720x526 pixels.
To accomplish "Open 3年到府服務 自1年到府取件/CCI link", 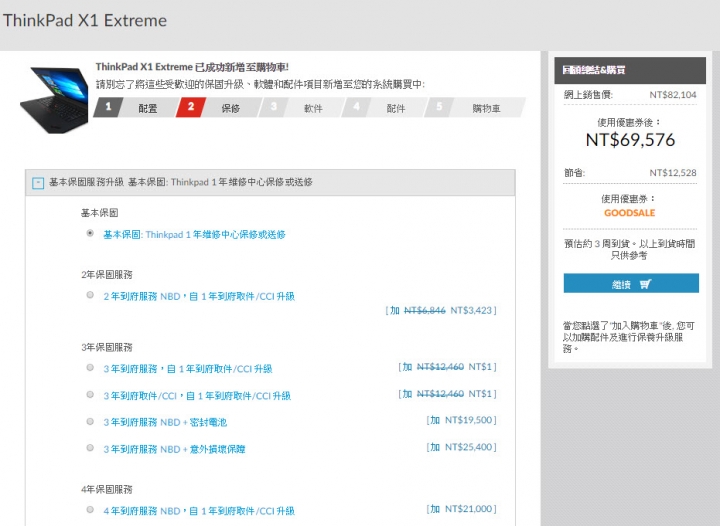I will pos(188,369).
